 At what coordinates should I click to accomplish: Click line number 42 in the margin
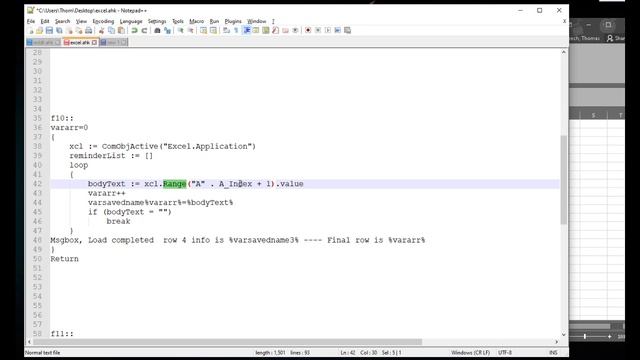(x=37, y=184)
